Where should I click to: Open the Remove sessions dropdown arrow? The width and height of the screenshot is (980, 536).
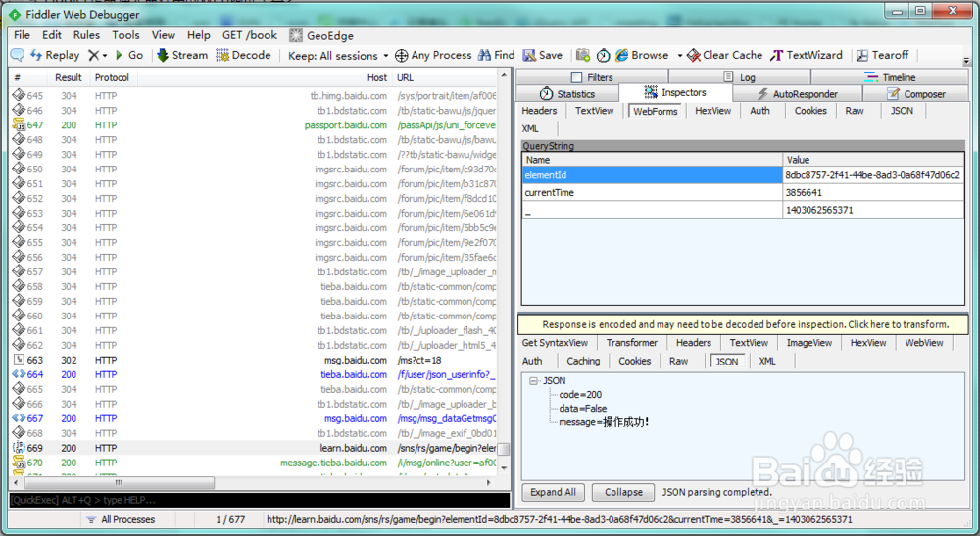105,56
